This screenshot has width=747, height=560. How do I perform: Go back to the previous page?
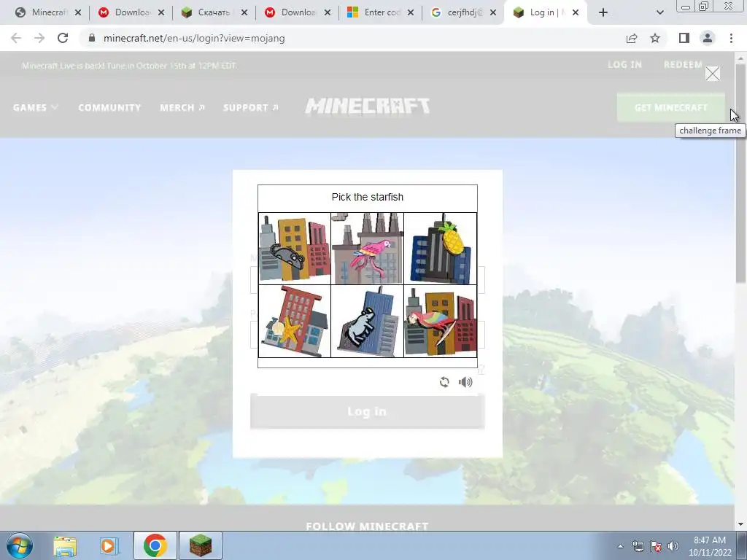16,38
